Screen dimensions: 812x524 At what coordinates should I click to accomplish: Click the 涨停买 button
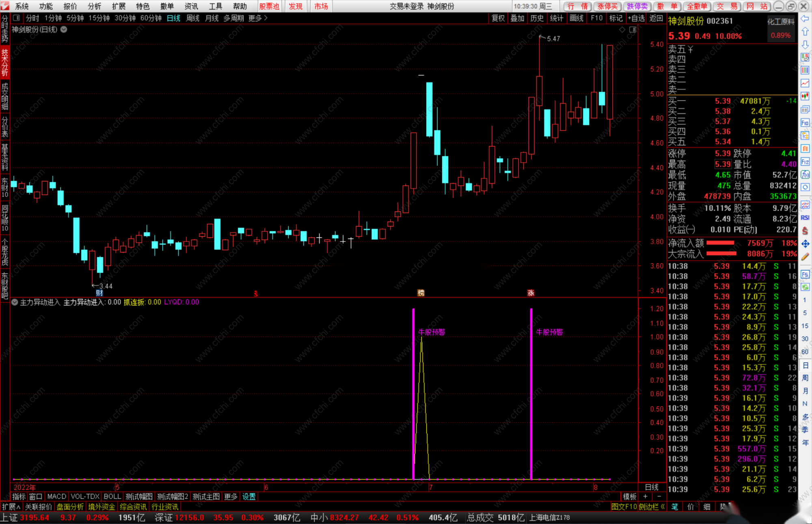click(607, 6)
